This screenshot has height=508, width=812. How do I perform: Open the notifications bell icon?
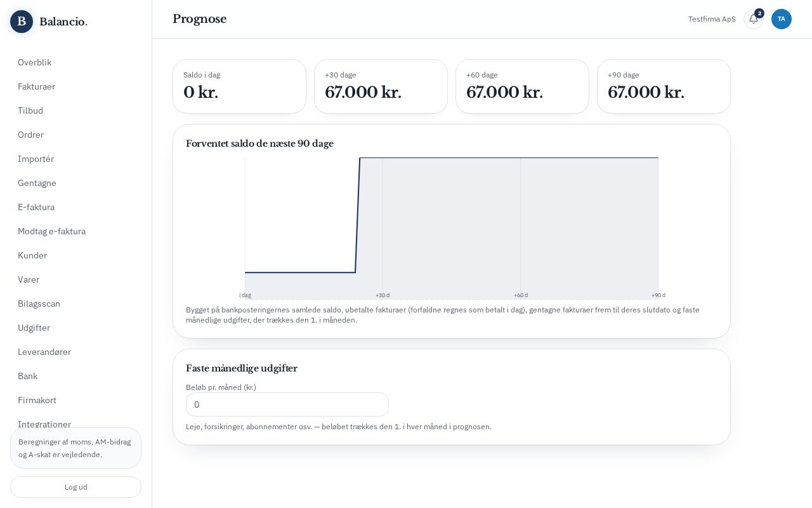754,19
